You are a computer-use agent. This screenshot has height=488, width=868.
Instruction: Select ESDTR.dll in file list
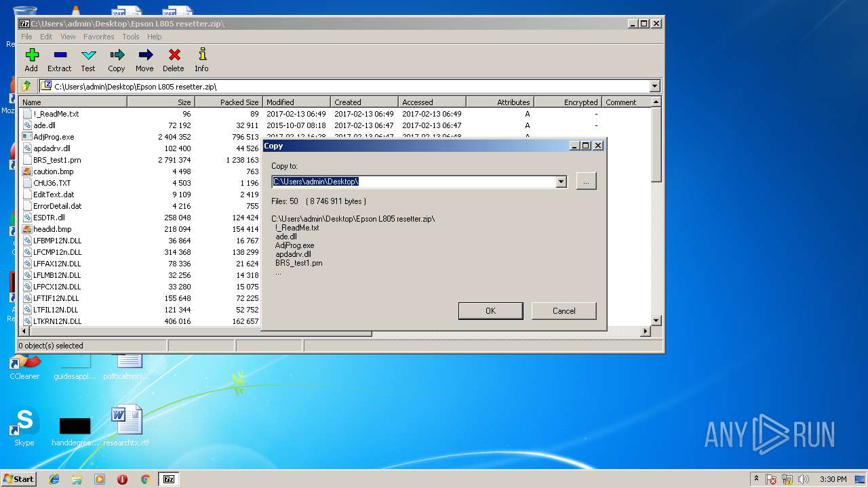(49, 218)
